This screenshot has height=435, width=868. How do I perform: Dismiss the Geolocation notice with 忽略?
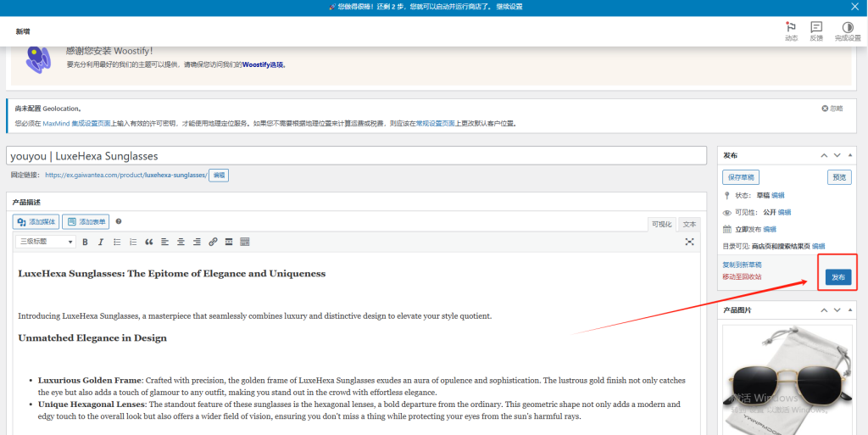click(832, 109)
